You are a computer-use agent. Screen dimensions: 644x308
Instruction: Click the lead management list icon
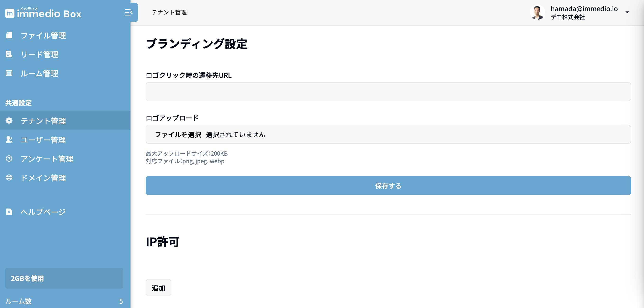[9, 54]
